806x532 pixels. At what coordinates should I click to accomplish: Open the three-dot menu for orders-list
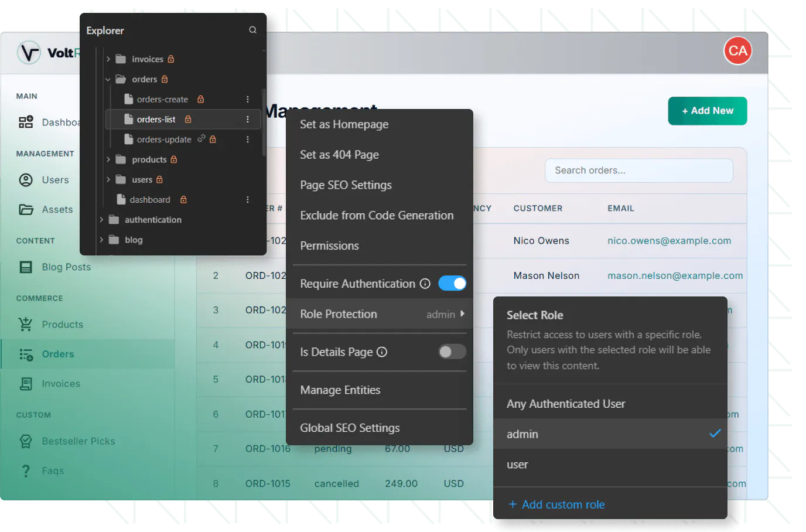tap(248, 119)
